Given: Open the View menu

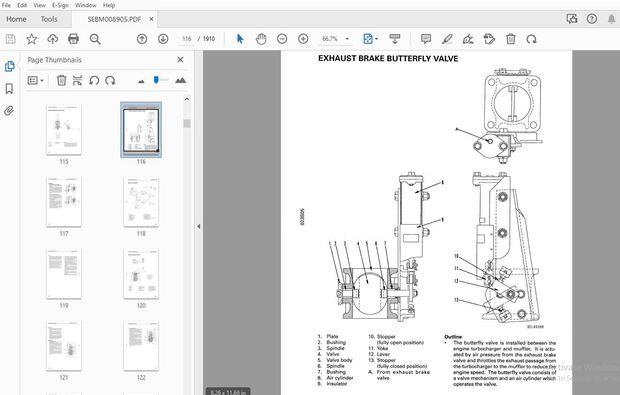Looking at the screenshot, I should [x=39, y=5].
